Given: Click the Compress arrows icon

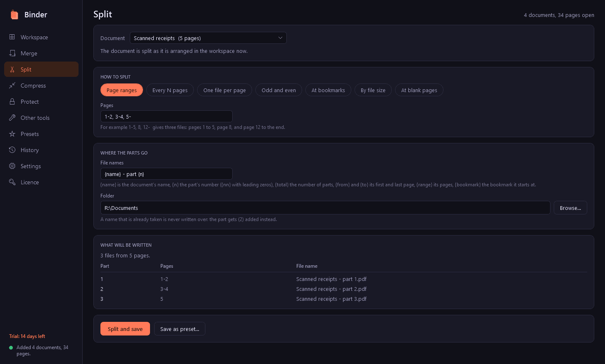Looking at the screenshot, I should [12, 86].
